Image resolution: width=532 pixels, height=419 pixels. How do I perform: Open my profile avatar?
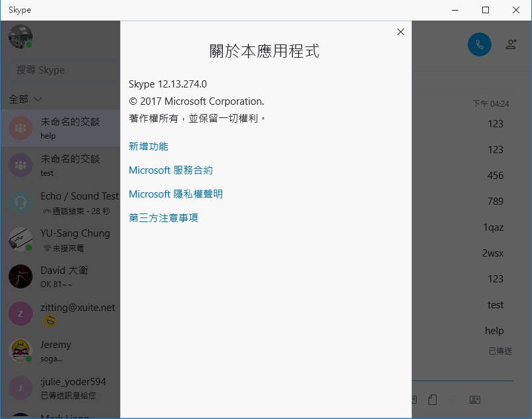point(21,36)
